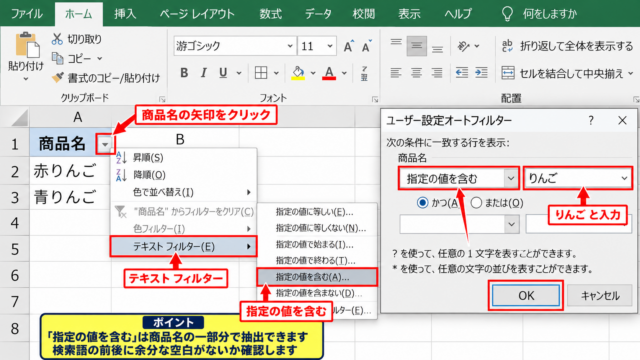
Task: Switch to the 校閲 tab
Action: pyautogui.click(x=363, y=14)
